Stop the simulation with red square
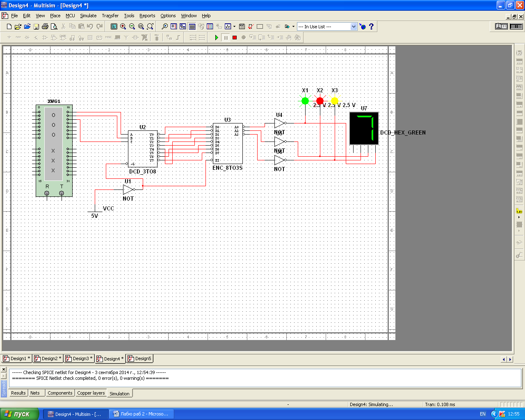This screenshot has width=525, height=420. tap(235, 37)
